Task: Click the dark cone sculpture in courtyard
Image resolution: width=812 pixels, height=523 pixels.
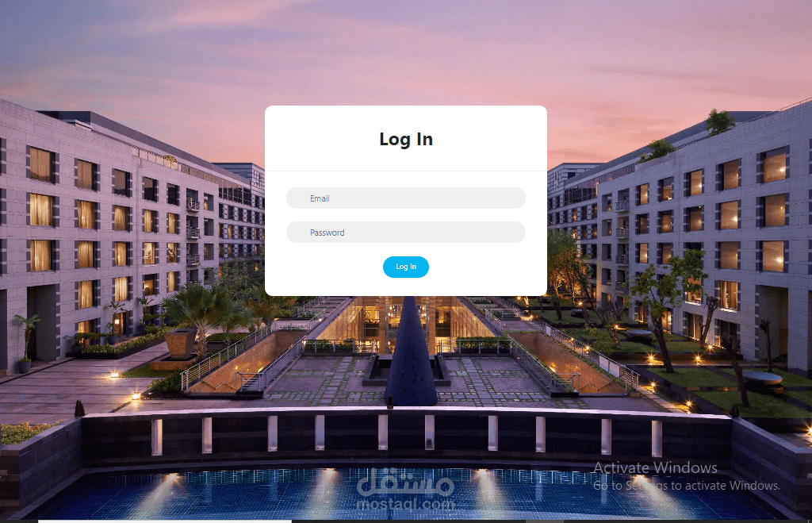Action: click(412, 352)
